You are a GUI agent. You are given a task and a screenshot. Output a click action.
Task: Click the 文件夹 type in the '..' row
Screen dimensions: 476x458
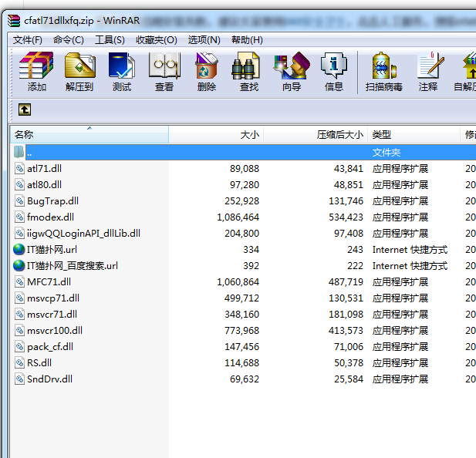[x=387, y=152]
